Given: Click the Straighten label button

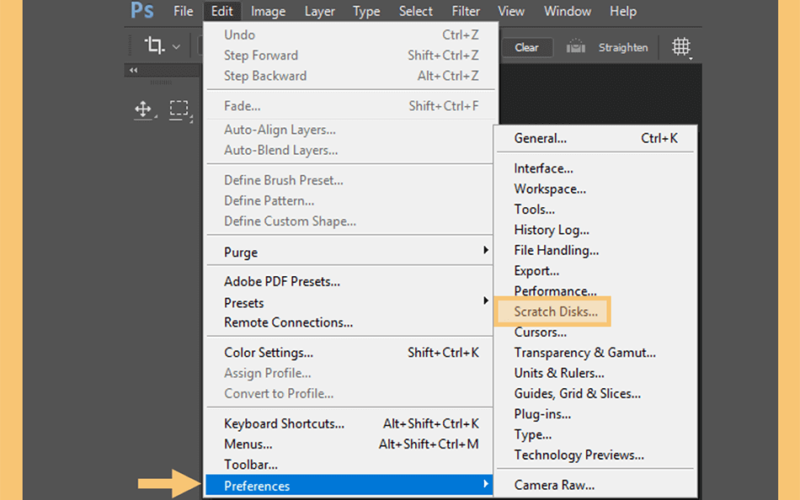Looking at the screenshot, I should (x=623, y=47).
